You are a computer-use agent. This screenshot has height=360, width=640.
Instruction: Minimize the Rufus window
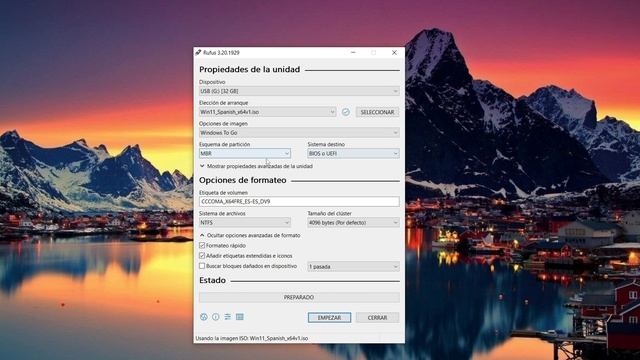pyautogui.click(x=353, y=53)
